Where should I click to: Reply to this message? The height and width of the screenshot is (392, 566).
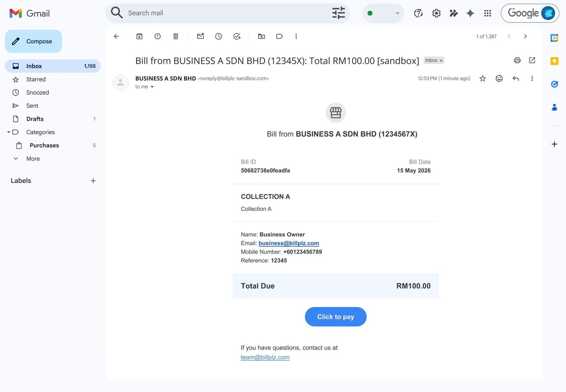(x=516, y=78)
